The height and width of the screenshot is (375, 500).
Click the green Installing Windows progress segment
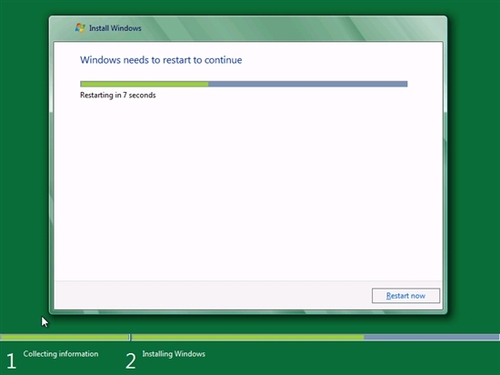coord(248,337)
